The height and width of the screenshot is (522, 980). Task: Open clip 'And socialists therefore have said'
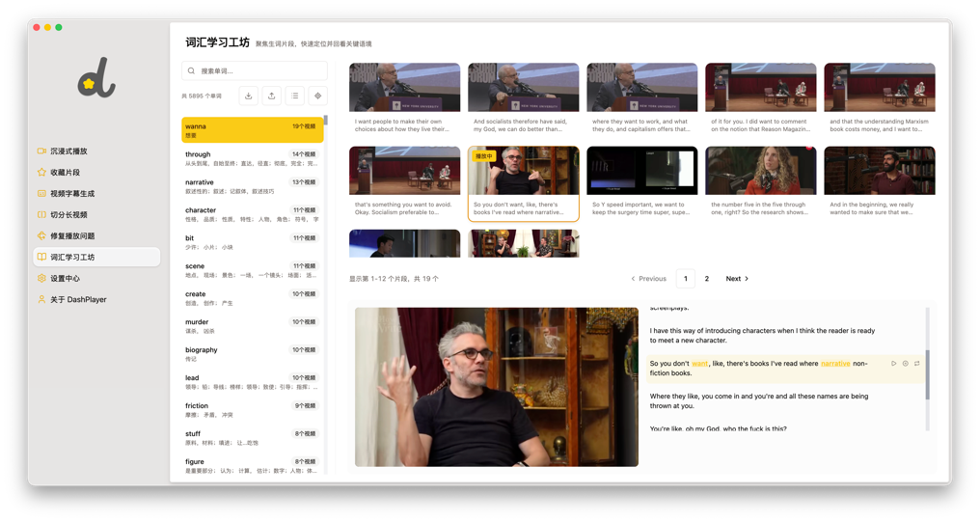click(523, 98)
